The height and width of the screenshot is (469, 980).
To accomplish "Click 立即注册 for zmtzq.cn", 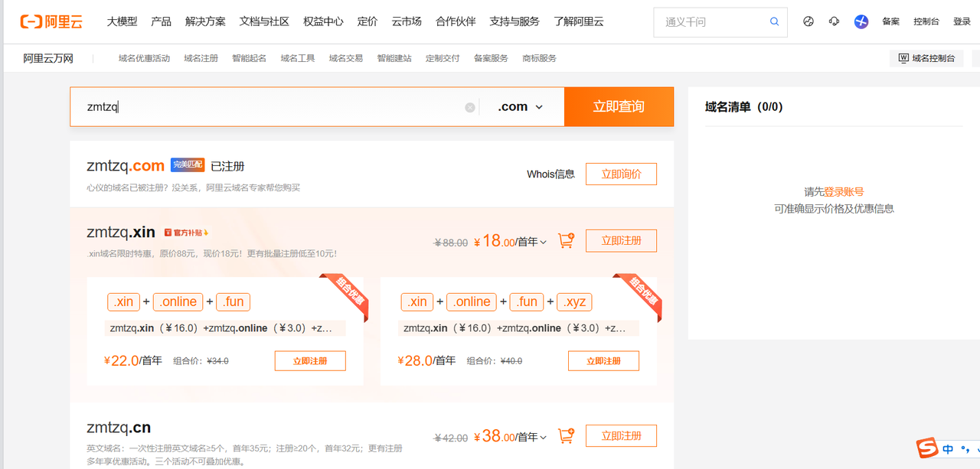I will pyautogui.click(x=621, y=435).
